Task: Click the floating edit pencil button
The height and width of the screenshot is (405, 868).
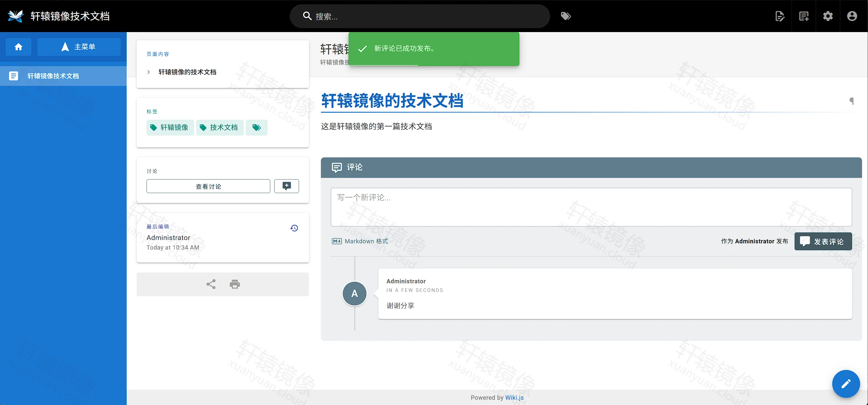Action: pos(846,384)
